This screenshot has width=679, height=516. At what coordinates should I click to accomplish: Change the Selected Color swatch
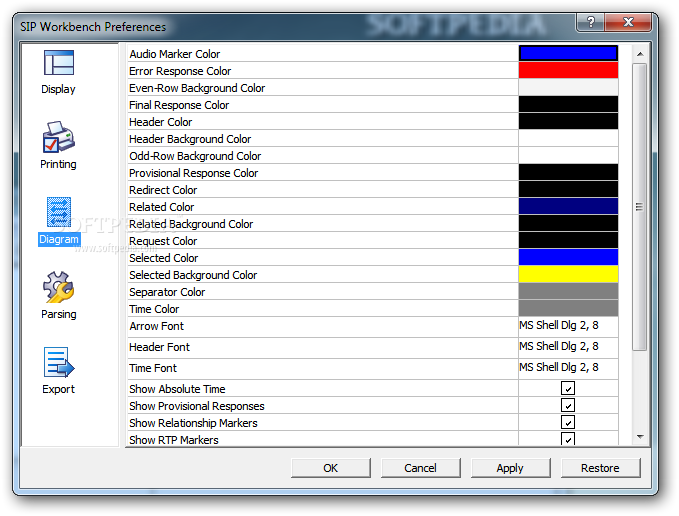pos(568,257)
